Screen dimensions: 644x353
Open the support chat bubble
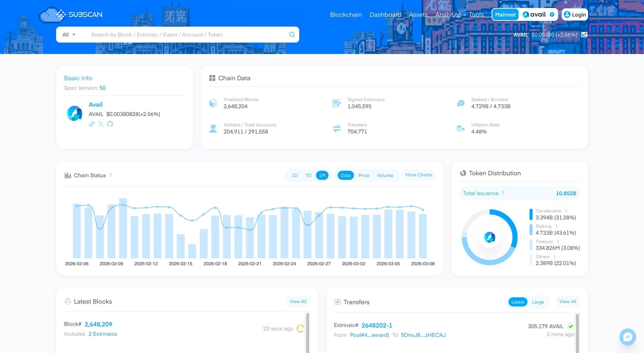pyautogui.click(x=627, y=337)
